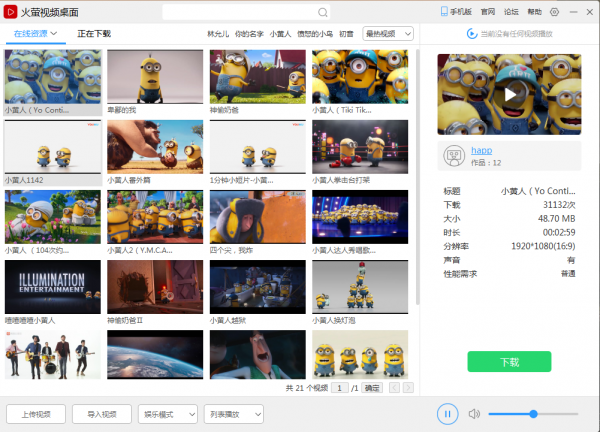Click the 31132次 download count

coord(559,205)
